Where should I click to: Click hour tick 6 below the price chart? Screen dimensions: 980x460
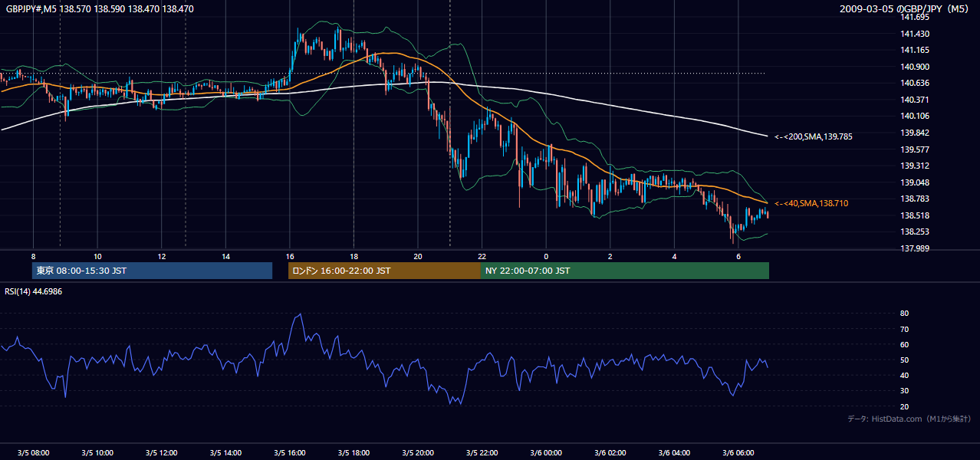point(738,256)
